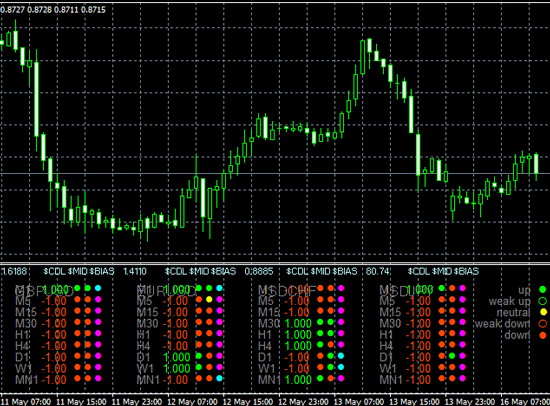Click the hollow green 'weak up' legend circle

543,301
